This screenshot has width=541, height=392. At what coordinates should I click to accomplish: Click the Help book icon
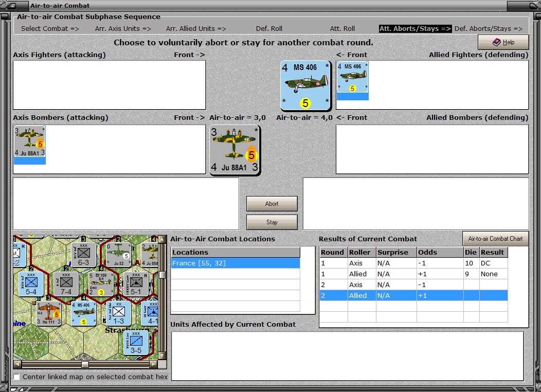pyautogui.click(x=496, y=42)
